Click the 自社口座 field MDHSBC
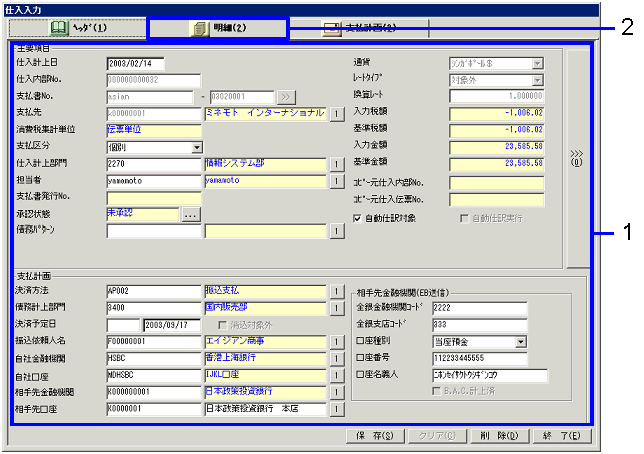 click(x=154, y=375)
